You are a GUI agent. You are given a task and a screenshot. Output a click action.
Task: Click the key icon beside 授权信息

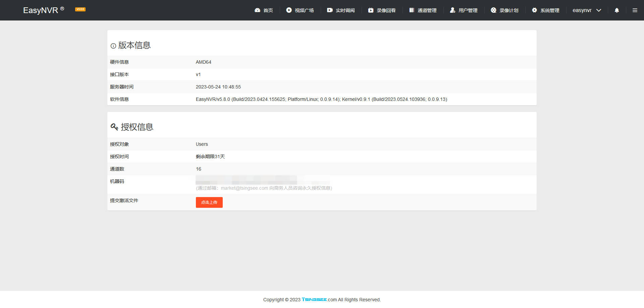[x=114, y=127]
